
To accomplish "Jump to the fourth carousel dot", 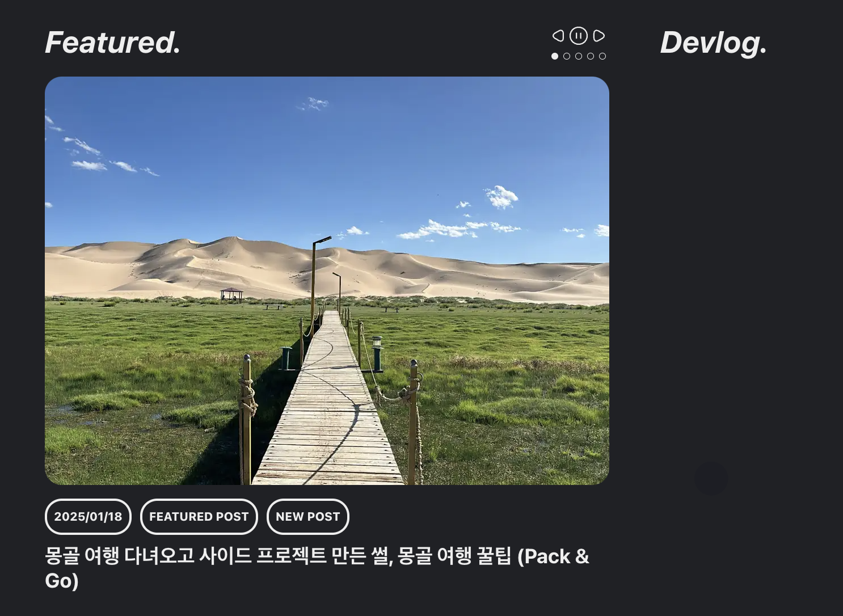I will click(591, 56).
